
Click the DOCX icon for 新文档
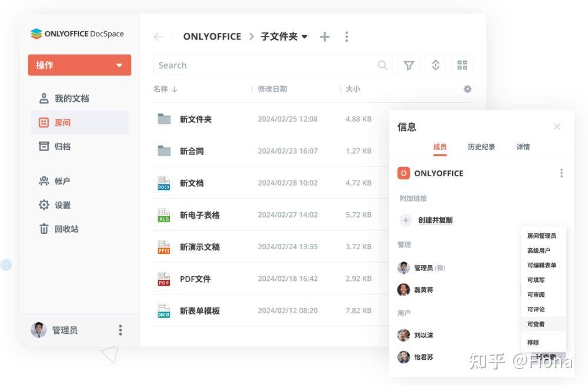click(164, 183)
